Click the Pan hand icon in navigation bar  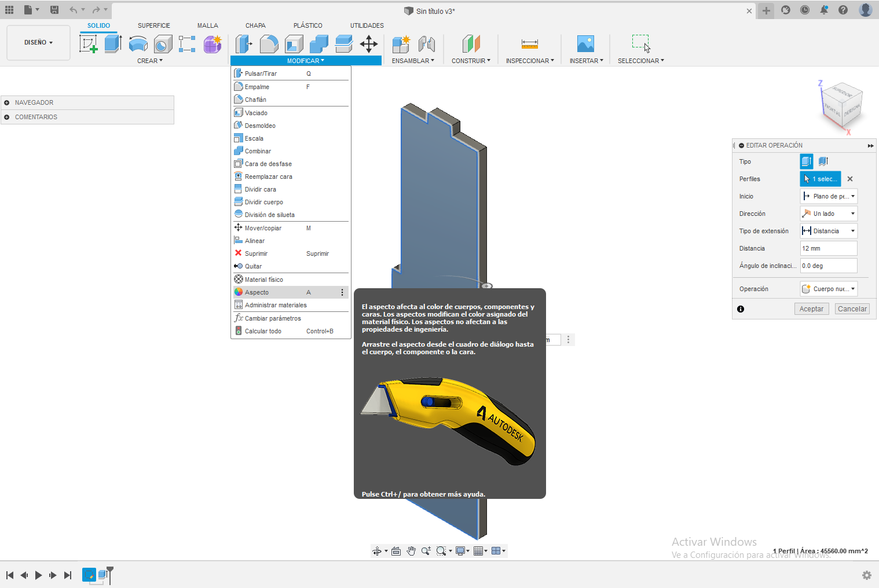(x=411, y=551)
